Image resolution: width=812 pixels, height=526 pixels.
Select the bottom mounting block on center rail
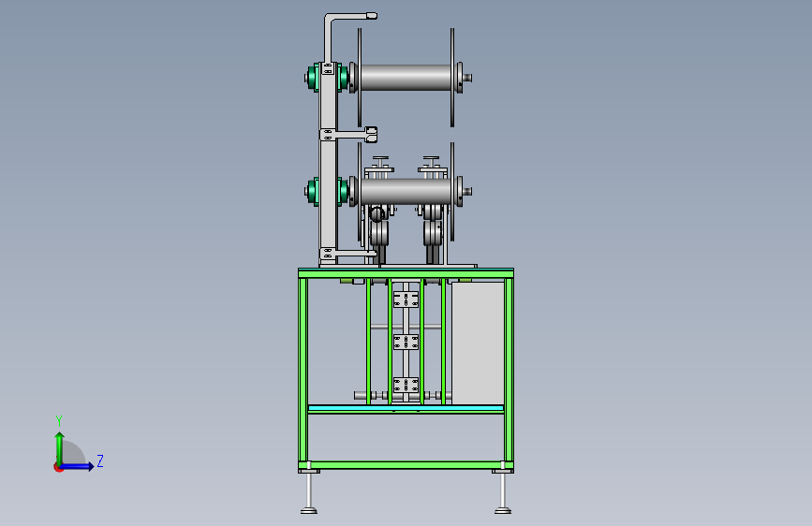coord(406,385)
